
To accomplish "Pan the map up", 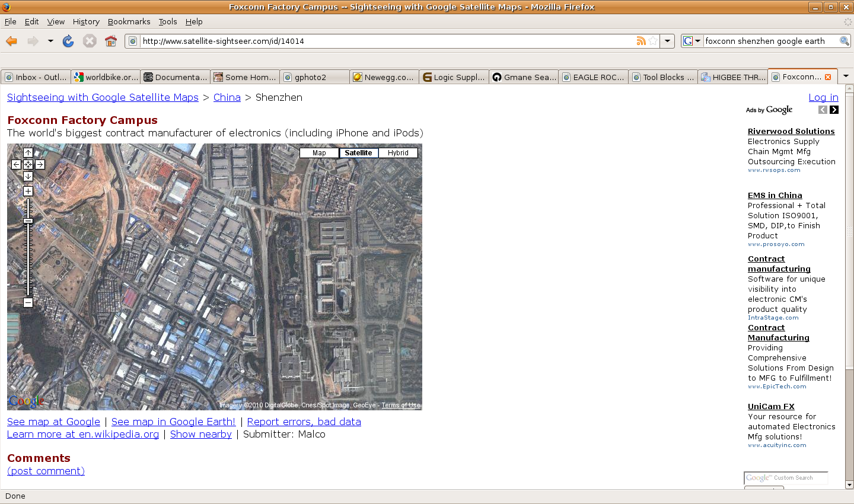I will point(28,152).
